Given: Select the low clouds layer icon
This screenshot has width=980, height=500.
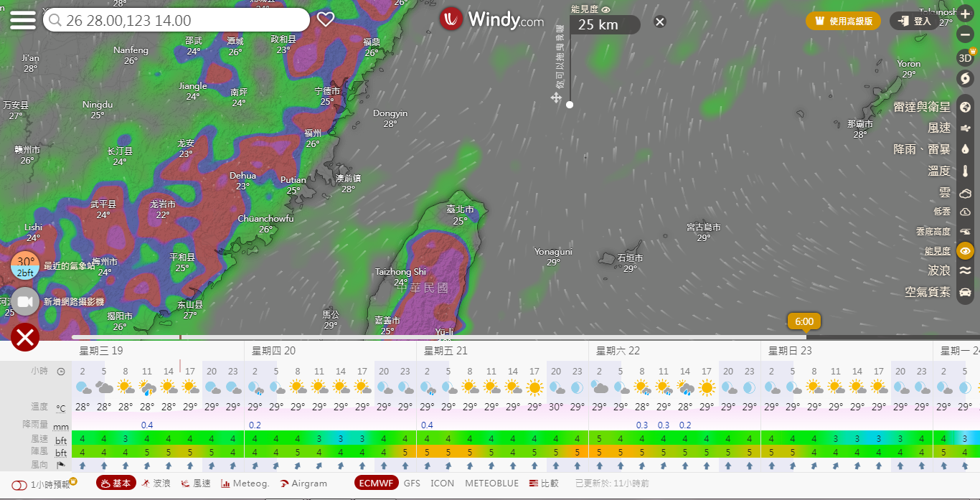Looking at the screenshot, I should [x=966, y=212].
